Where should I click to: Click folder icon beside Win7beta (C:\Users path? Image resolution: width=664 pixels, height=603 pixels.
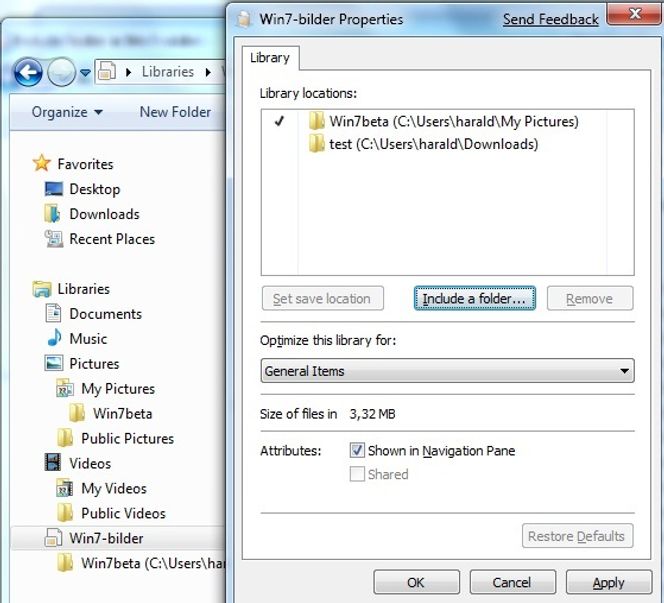click(x=65, y=563)
